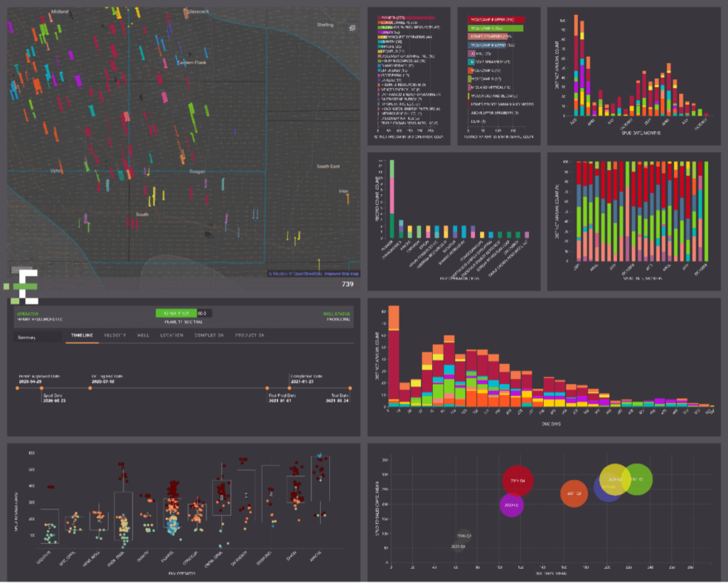Go to the Location tab

(171, 335)
